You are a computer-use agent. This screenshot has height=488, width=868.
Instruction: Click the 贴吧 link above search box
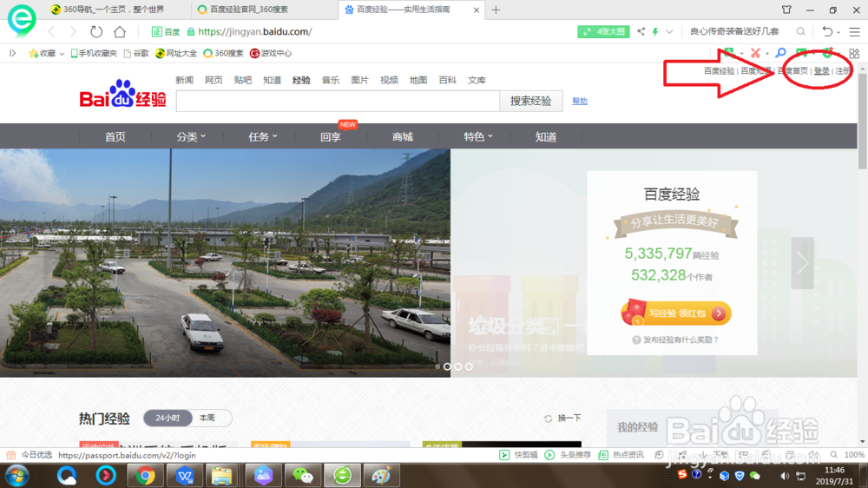click(x=242, y=80)
